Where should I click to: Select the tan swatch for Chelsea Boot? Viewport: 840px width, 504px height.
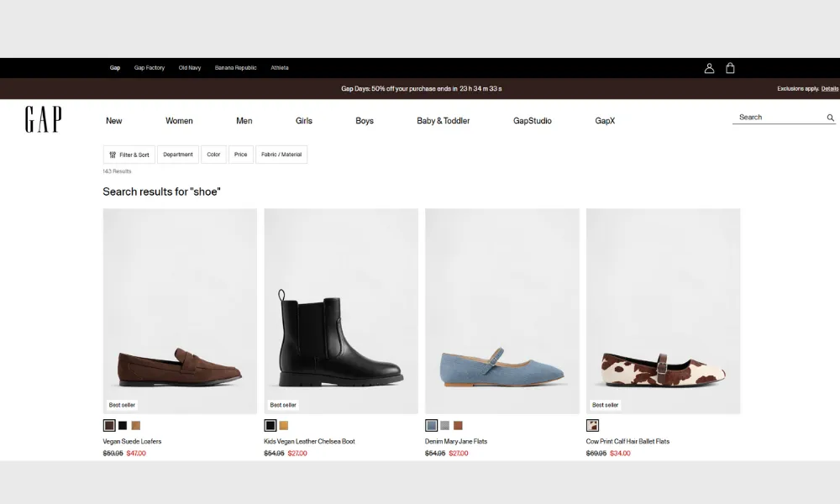[x=284, y=426]
